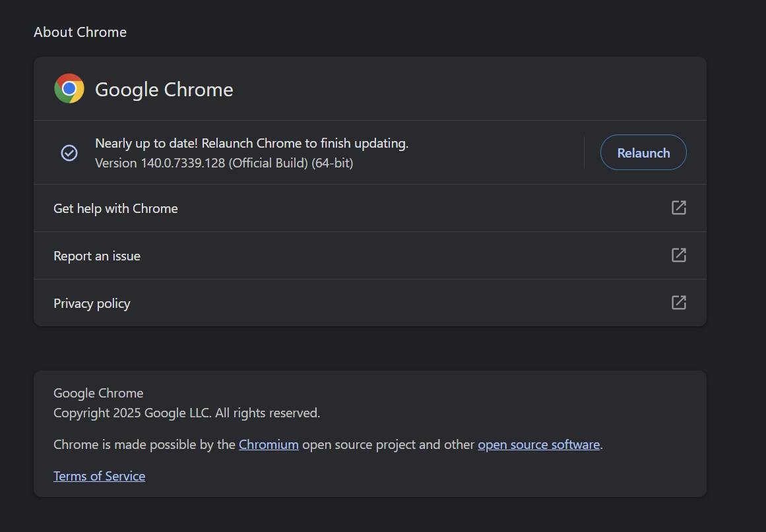Click the Copyright 2025 Google LLC line
Screen dimensions: 766x532
pos(187,413)
